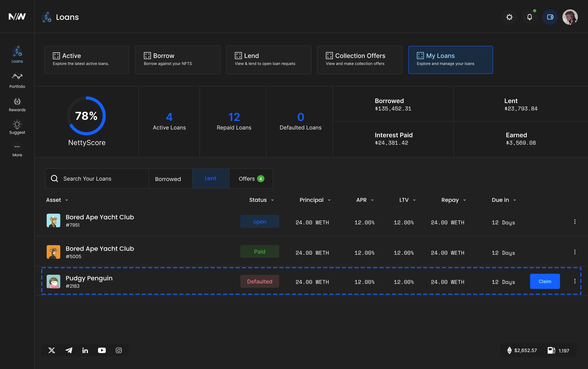Open the wallet icon in header
Viewport: 588px width, 369px height.
(x=550, y=17)
